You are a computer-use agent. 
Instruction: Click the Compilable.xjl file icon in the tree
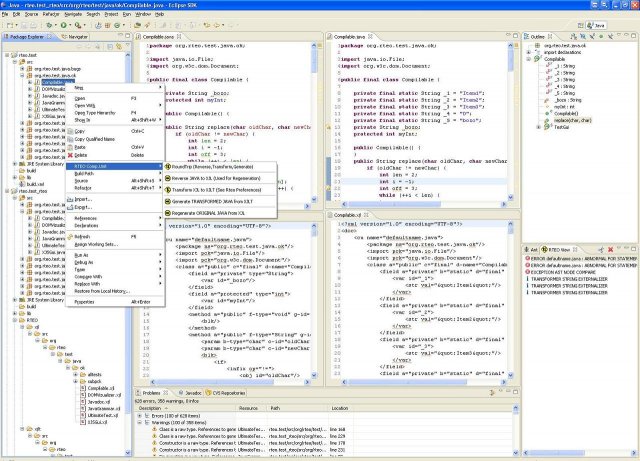click(83, 388)
